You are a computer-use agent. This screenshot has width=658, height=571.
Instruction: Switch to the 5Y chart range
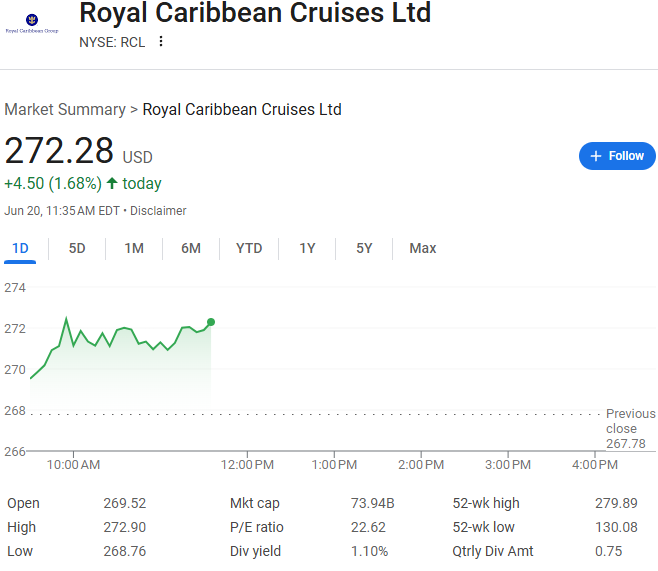tap(364, 248)
